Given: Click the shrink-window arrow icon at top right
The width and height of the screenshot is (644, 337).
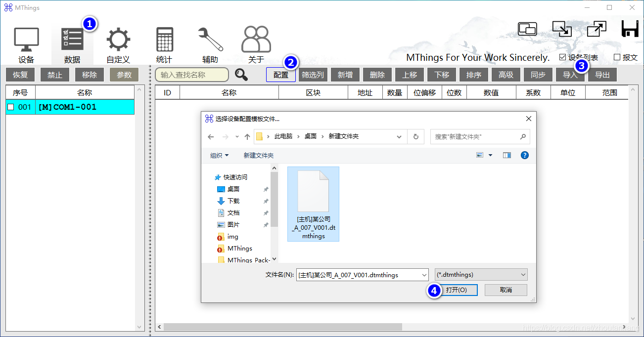Looking at the screenshot, I should 562,29.
